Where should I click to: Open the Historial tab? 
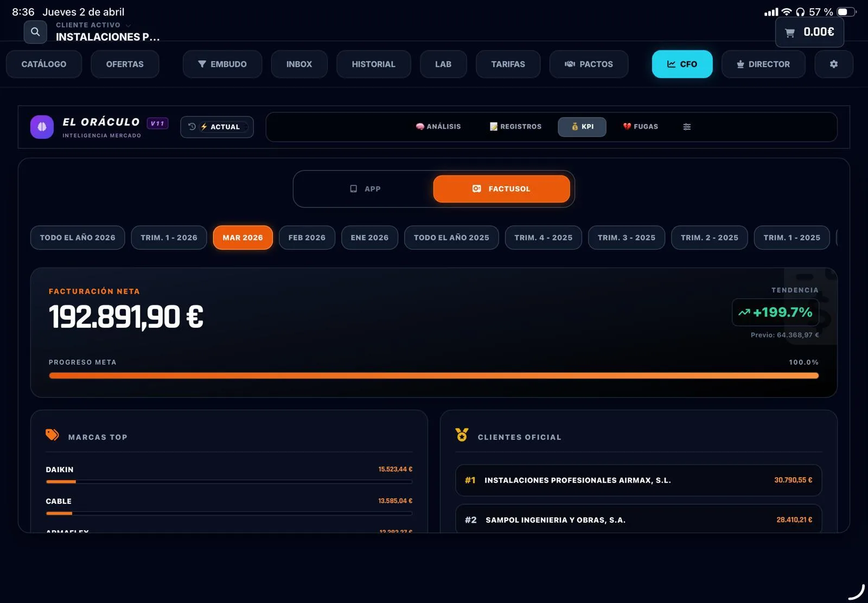click(373, 64)
